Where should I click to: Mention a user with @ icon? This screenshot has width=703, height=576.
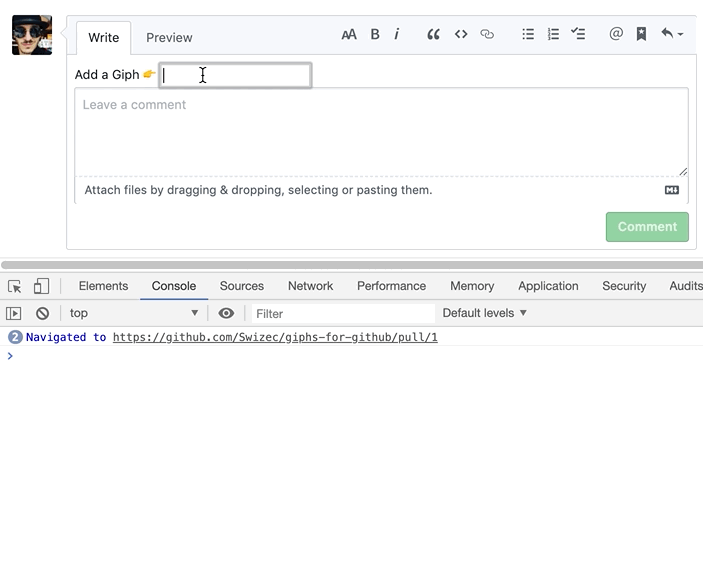pyautogui.click(x=616, y=34)
